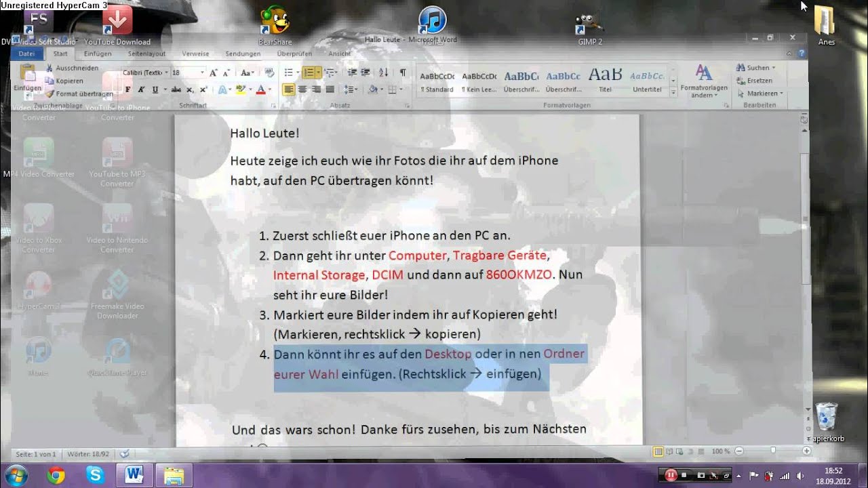Open Formatvorlagen ändern menu
The height and width of the screenshot is (488, 868).
[x=704, y=82]
